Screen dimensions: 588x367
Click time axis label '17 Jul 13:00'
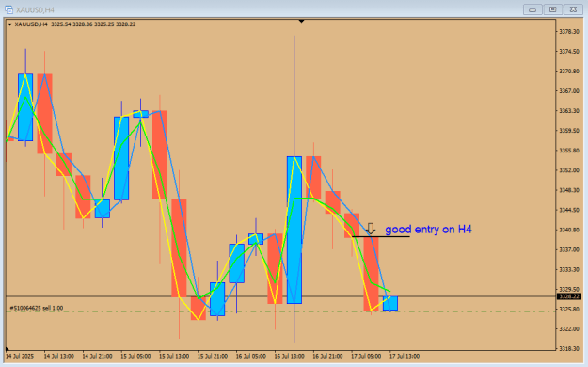(405, 356)
